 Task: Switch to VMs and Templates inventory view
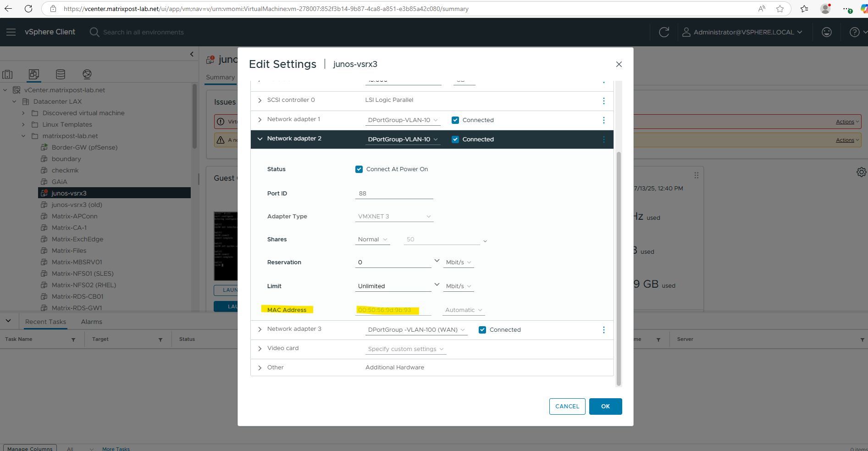pos(34,74)
